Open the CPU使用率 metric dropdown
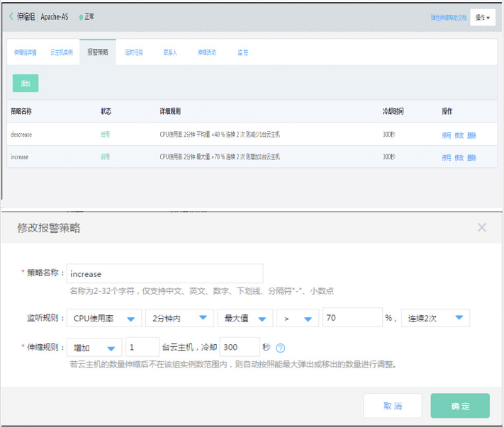 click(x=103, y=318)
